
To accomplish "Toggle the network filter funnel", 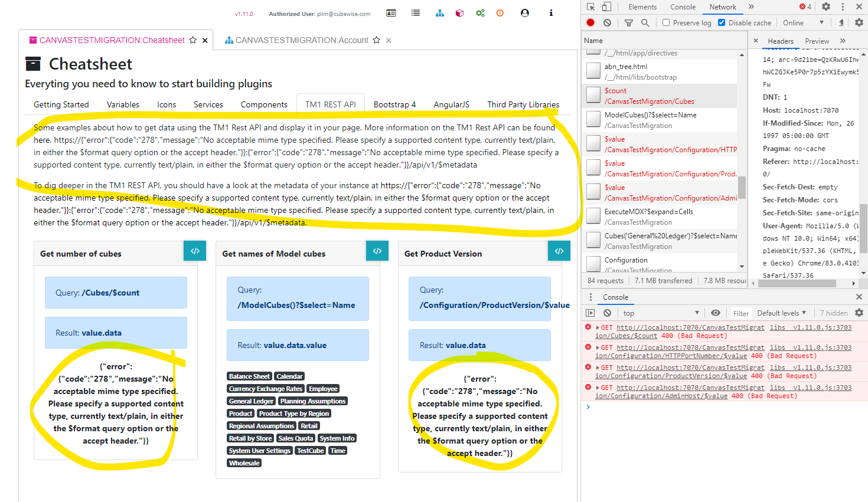I will click(629, 22).
